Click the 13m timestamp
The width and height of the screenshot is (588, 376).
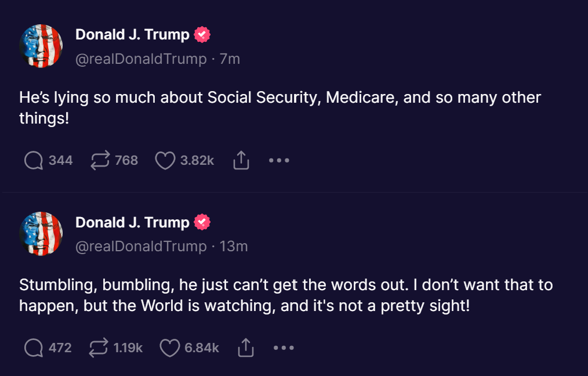point(234,247)
